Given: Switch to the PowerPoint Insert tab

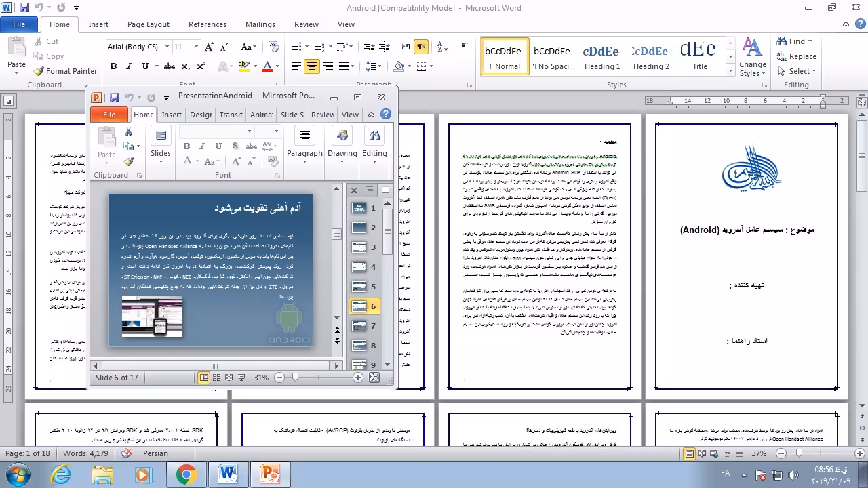Looking at the screenshot, I should [x=172, y=115].
